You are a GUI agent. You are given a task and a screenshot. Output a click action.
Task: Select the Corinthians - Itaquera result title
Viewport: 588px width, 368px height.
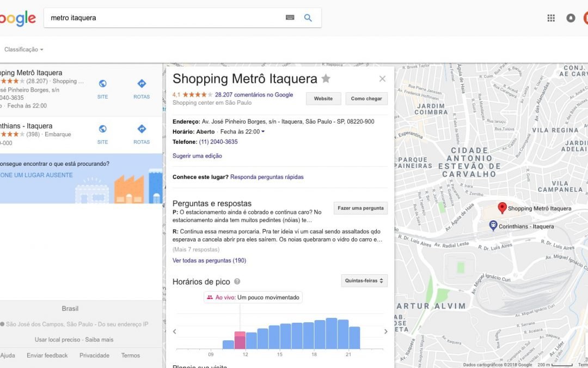pyautogui.click(x=26, y=126)
